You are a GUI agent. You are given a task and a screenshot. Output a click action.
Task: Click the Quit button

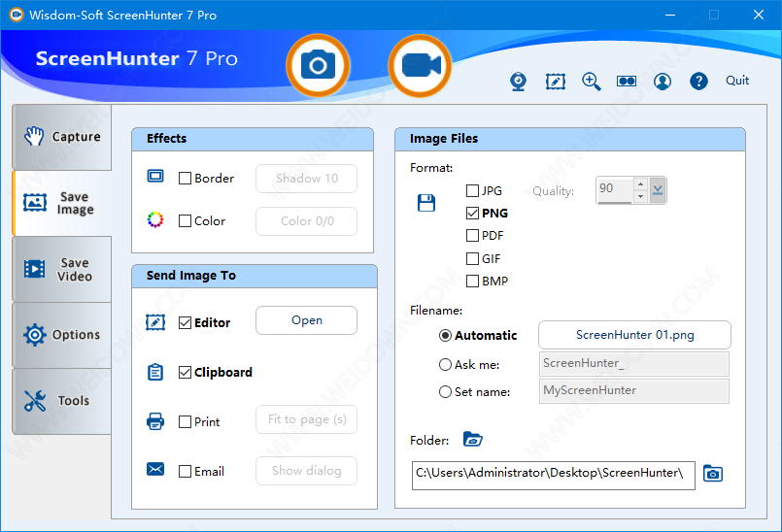[x=737, y=81]
